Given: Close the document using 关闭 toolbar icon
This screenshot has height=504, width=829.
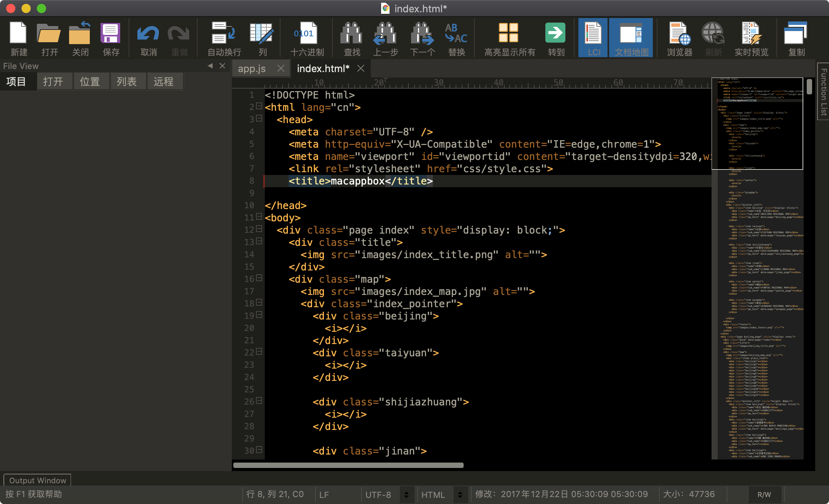Looking at the screenshot, I should 80,38.
